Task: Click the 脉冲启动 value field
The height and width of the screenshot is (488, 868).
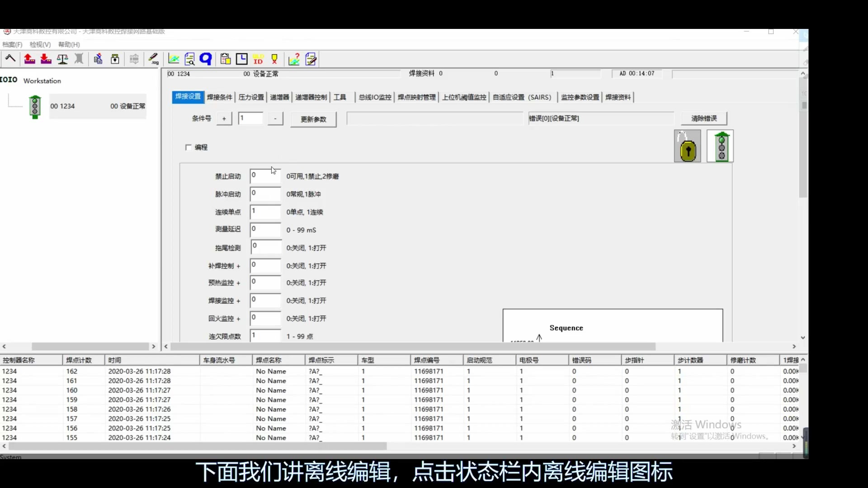Action: 265,194
